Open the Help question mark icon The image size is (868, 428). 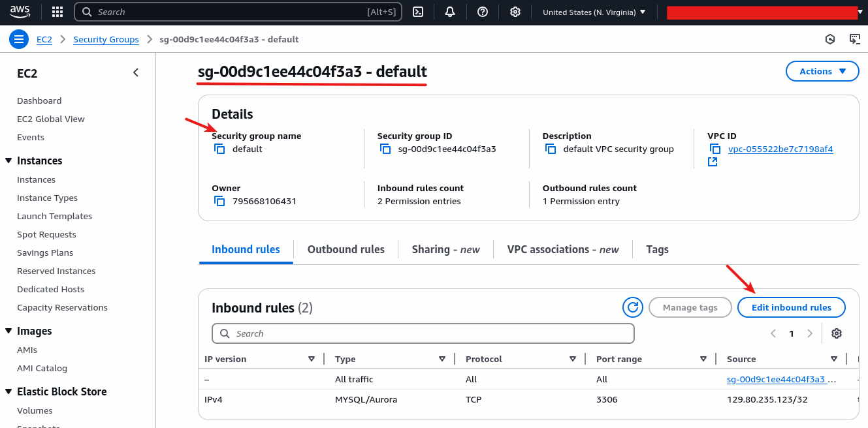(x=482, y=12)
